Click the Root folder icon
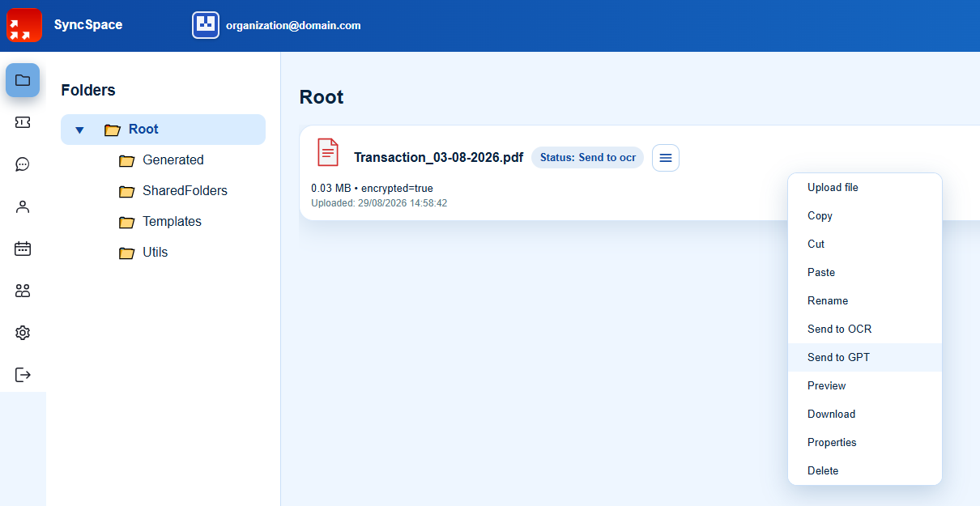980x506 pixels. point(112,130)
